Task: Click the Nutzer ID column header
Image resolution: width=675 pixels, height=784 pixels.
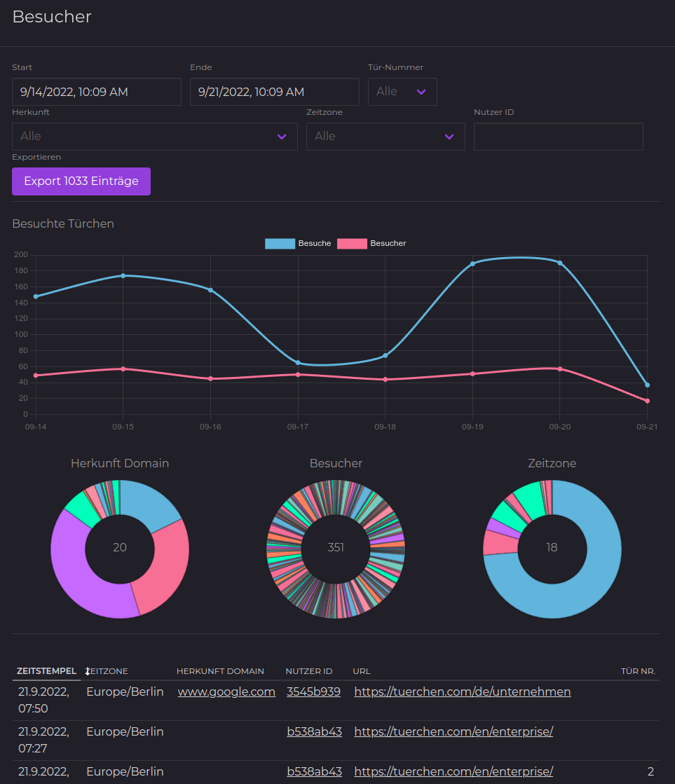Action: (308, 671)
